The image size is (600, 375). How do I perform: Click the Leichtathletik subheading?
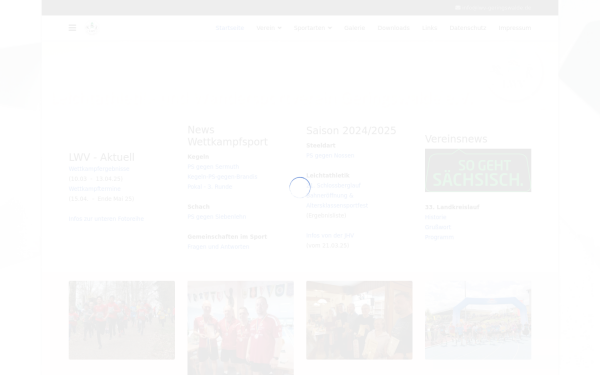tap(328, 176)
